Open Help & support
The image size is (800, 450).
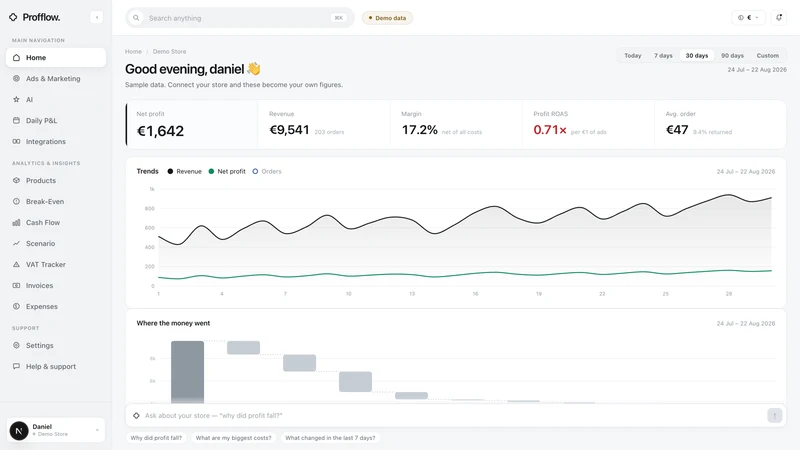pyautogui.click(x=56, y=366)
